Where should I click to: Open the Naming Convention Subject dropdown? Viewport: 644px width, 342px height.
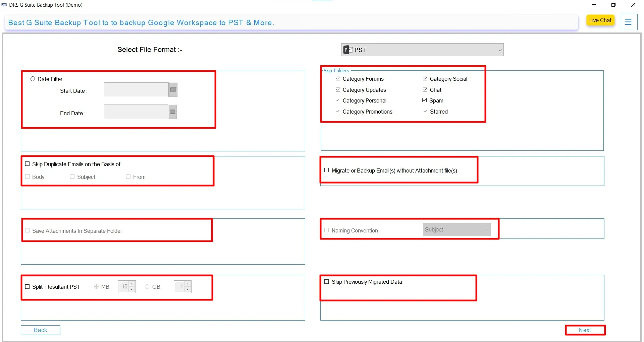click(457, 230)
